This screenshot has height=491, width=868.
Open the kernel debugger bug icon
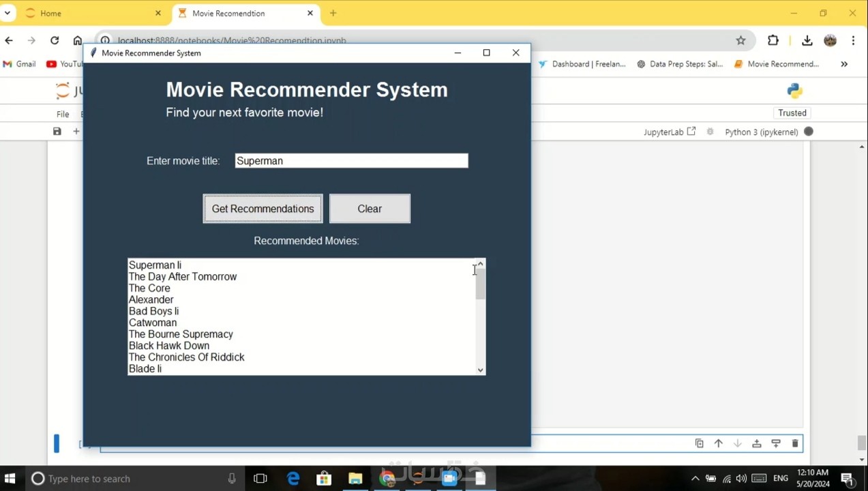click(710, 132)
